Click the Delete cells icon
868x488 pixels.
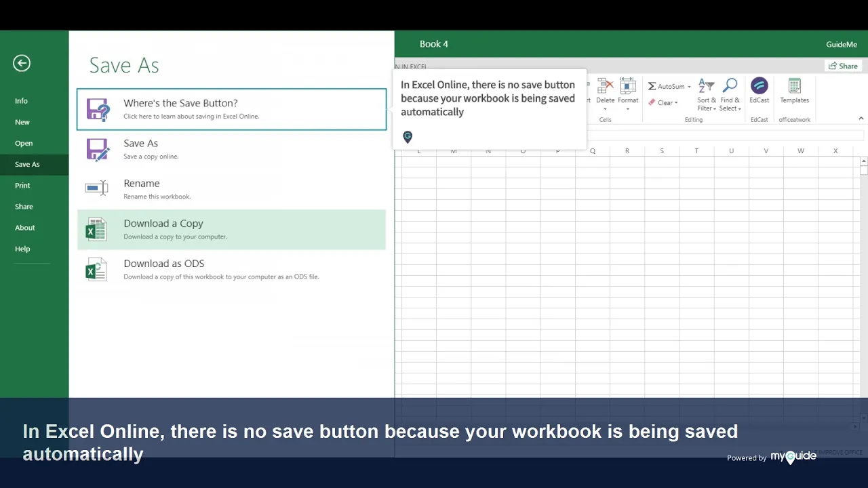605,86
